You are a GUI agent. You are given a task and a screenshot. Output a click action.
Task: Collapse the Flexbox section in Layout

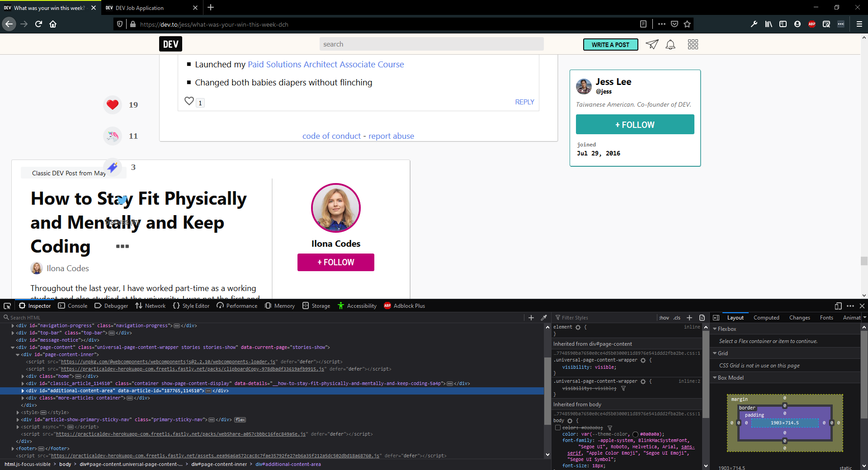715,329
